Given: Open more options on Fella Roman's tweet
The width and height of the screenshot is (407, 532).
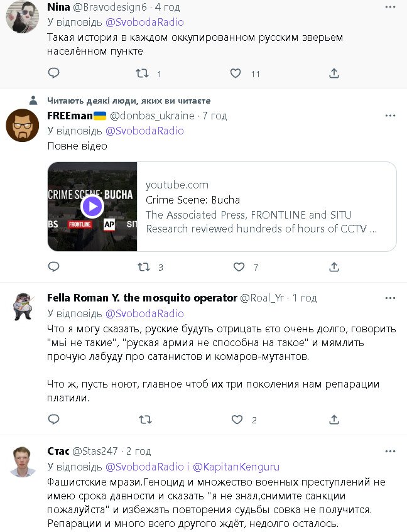Looking at the screenshot, I should 390,298.
